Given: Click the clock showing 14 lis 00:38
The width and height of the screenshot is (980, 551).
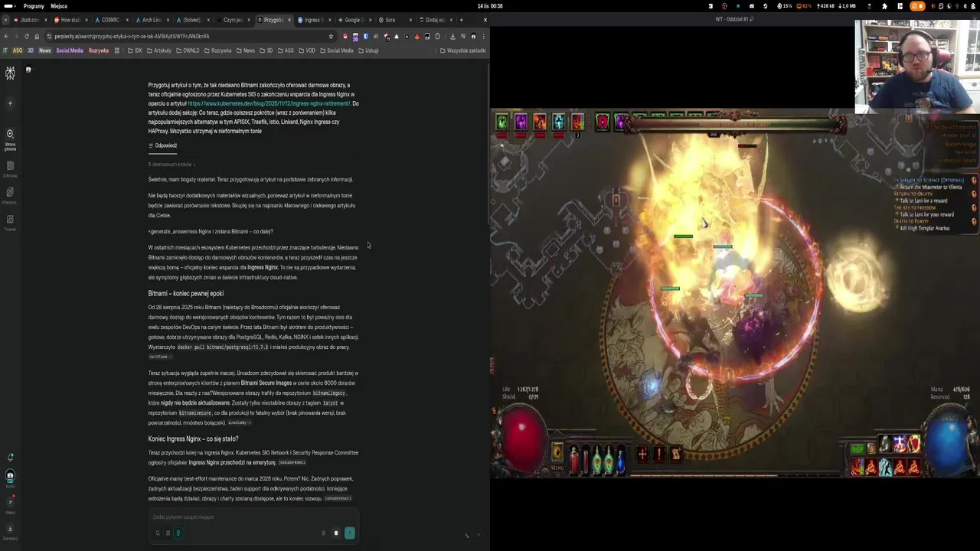Looking at the screenshot, I should pyautogui.click(x=490, y=6).
